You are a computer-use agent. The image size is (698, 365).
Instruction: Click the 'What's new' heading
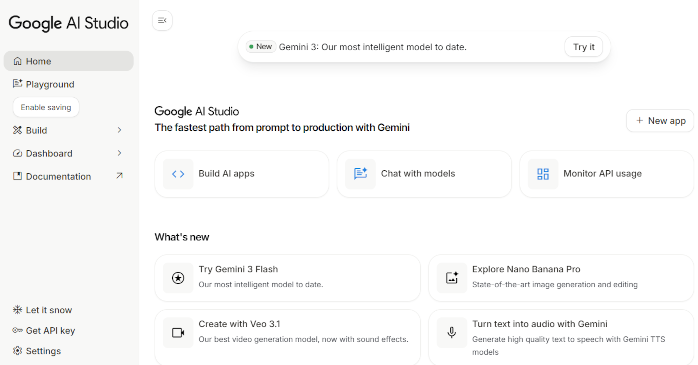coord(182,237)
